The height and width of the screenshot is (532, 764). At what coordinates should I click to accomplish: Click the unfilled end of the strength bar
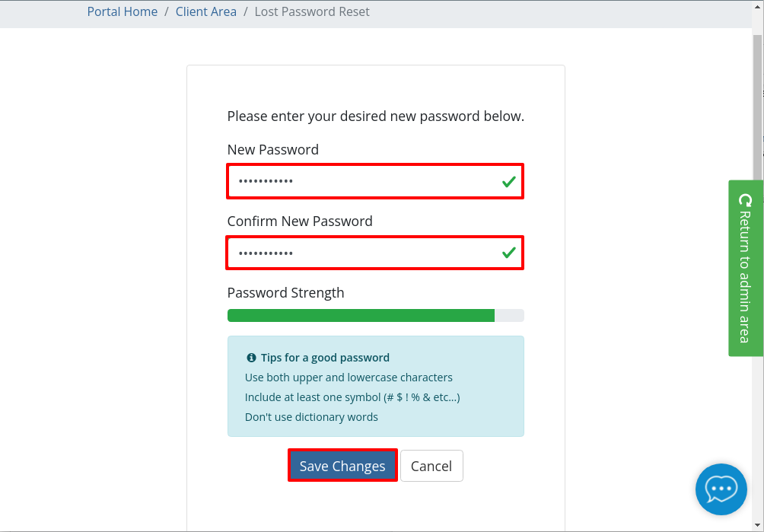coord(509,315)
